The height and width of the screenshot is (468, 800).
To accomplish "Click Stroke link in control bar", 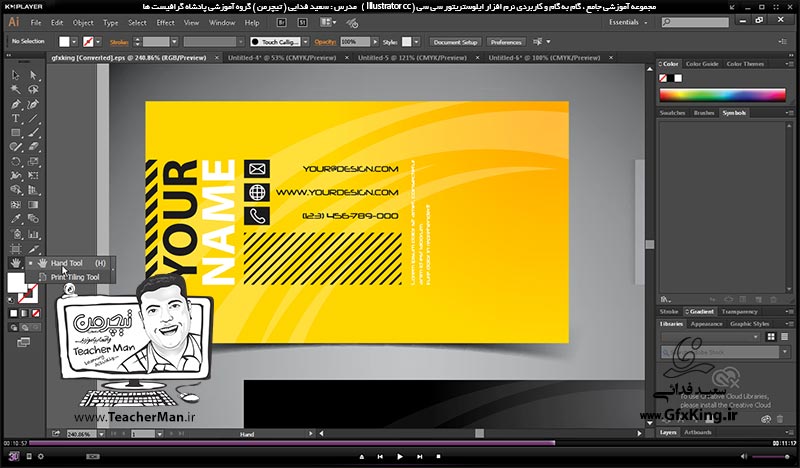I will point(119,42).
